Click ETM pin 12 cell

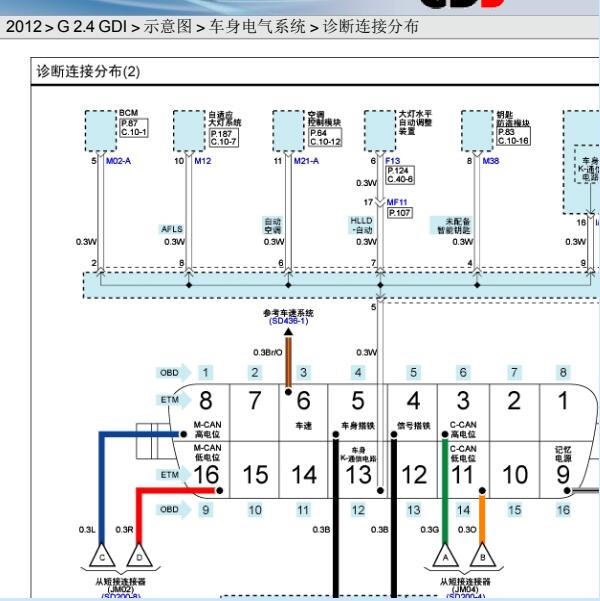coord(413,470)
